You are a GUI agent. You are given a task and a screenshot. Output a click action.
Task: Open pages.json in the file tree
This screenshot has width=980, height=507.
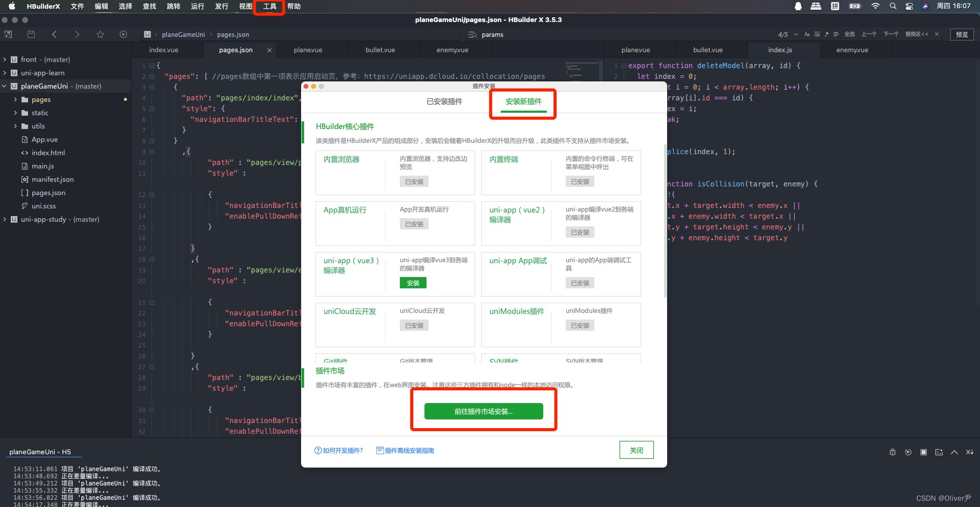(48, 193)
